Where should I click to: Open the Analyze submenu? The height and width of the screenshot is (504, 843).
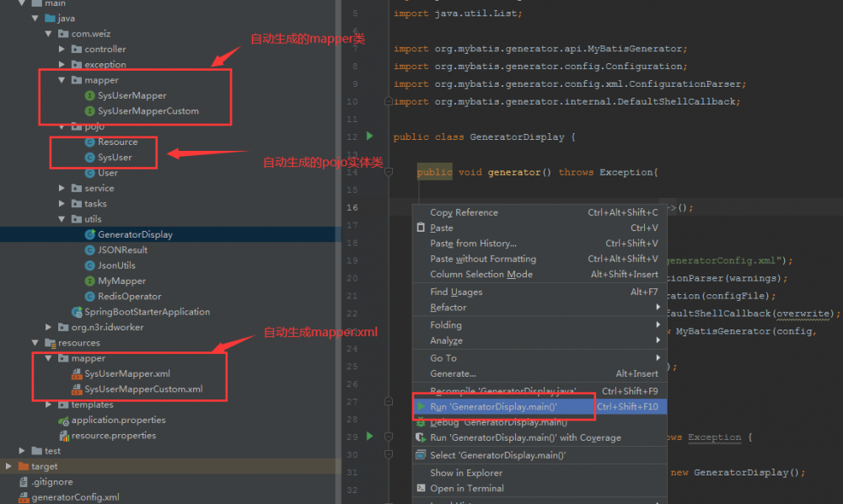click(x=540, y=340)
